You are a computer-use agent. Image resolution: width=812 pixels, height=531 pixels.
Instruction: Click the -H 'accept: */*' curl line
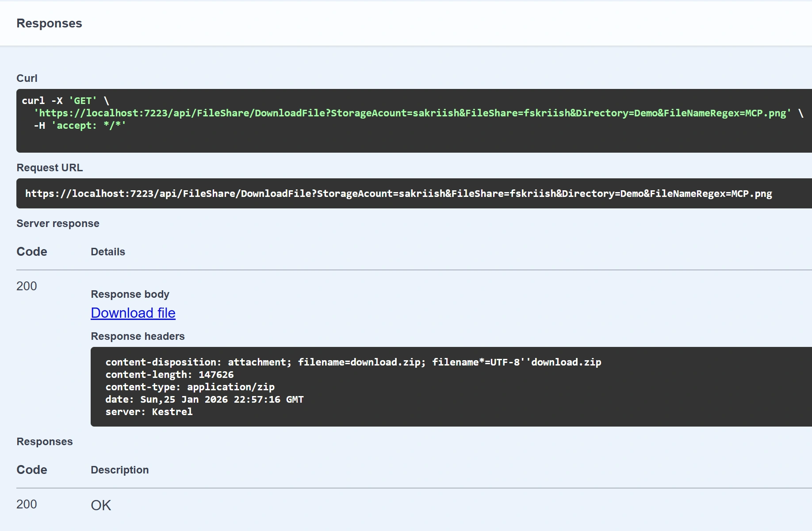pos(80,125)
